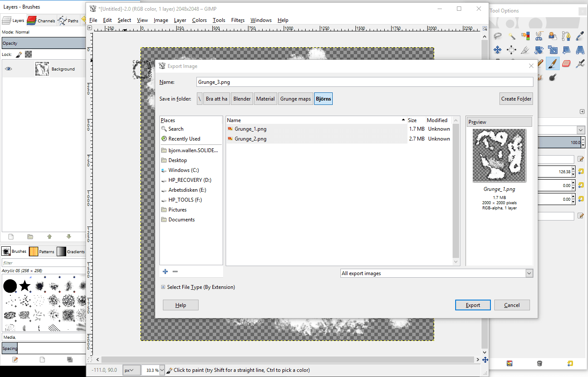
Task: Expand Select File Type (By Extension)
Action: click(163, 287)
